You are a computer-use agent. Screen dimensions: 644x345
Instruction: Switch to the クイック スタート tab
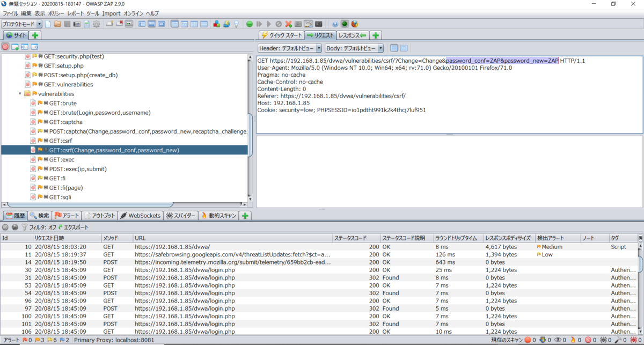click(281, 35)
